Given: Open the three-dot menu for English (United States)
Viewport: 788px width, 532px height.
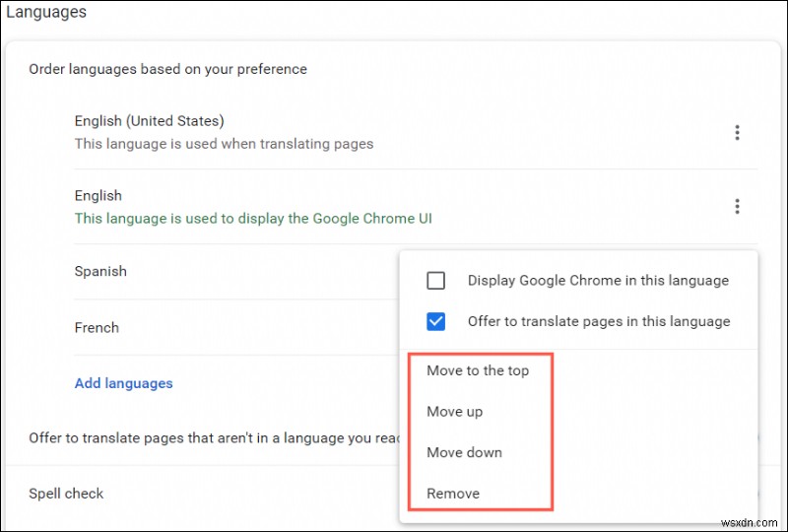Looking at the screenshot, I should 737,132.
